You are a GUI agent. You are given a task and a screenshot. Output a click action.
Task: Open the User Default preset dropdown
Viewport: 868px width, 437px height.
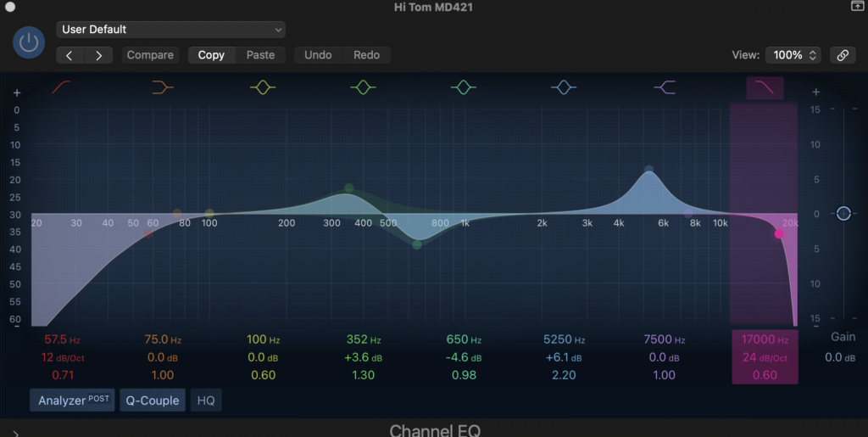(170, 30)
